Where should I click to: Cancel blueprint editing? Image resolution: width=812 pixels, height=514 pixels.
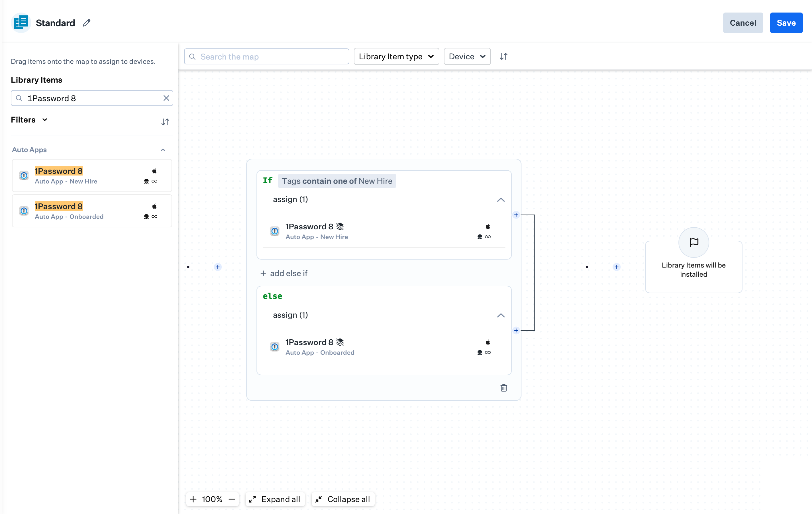pyautogui.click(x=742, y=23)
